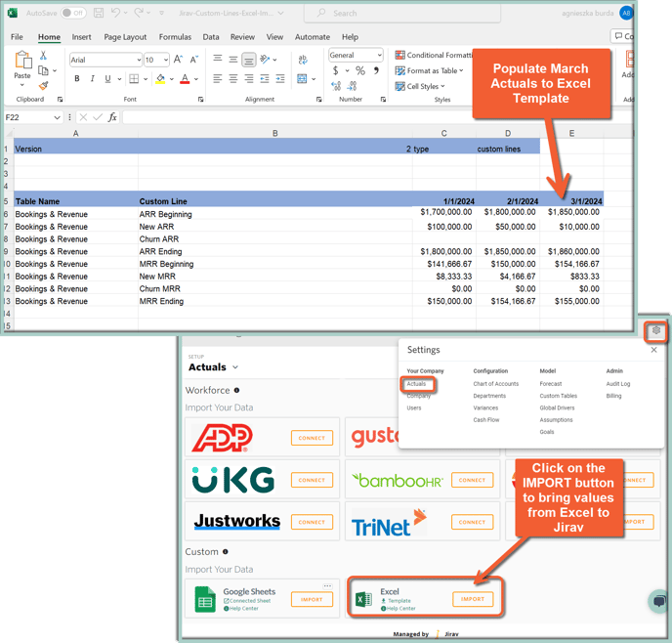The image size is (672, 643).
Task: Apply Comma Style format
Action: point(376,70)
